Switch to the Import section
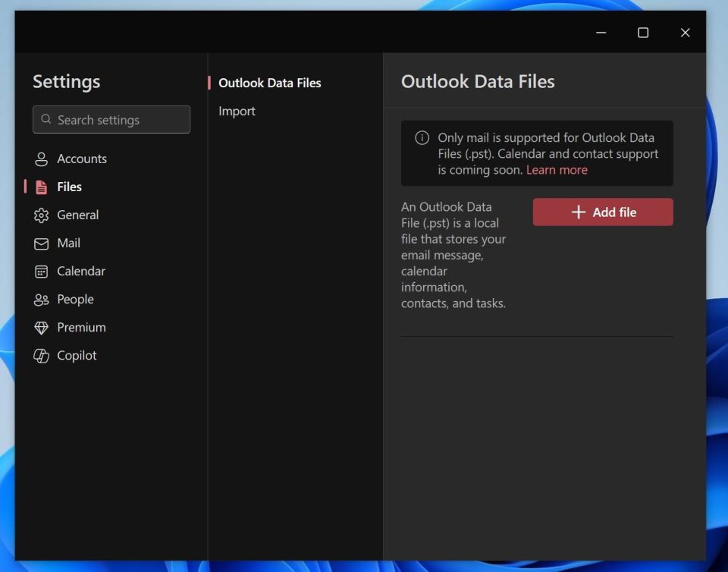 pyautogui.click(x=237, y=112)
